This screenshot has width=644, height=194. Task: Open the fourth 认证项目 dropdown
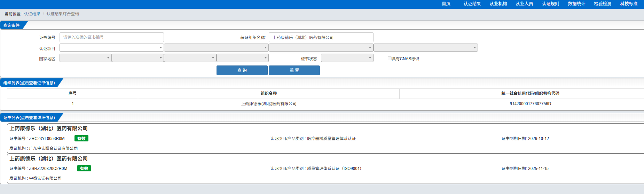pyautogui.click(x=426, y=48)
